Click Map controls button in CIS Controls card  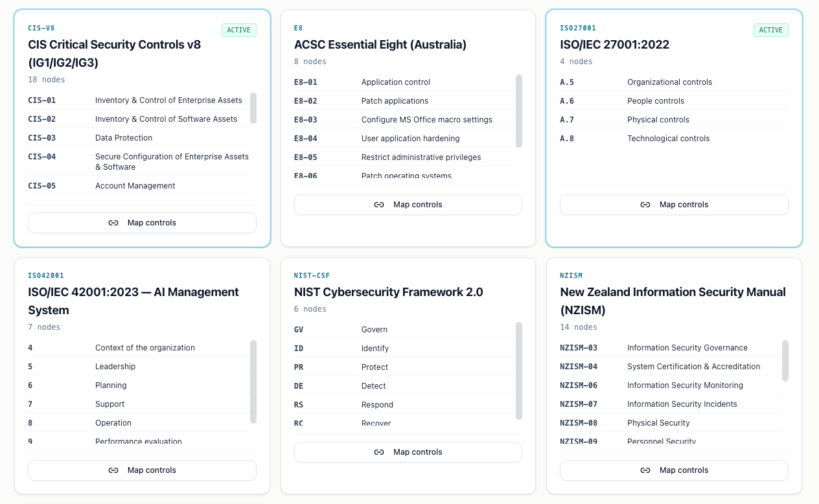coord(142,223)
